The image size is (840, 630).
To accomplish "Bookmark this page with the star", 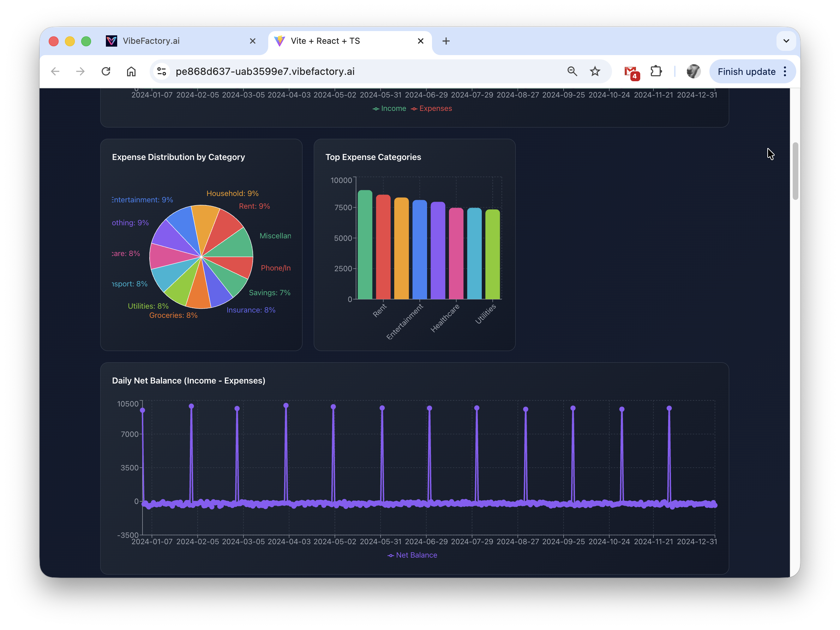I will pyautogui.click(x=595, y=71).
